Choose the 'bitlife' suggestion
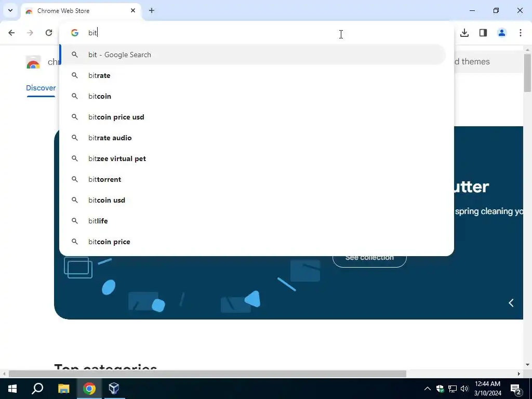 coord(253,221)
